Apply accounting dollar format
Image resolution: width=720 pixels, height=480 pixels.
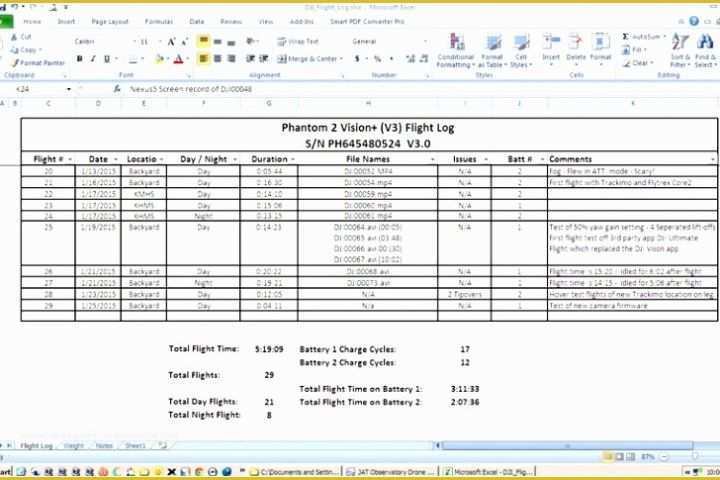(357, 59)
